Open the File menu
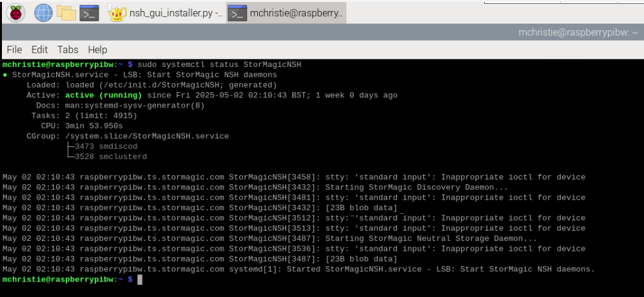 (x=14, y=50)
